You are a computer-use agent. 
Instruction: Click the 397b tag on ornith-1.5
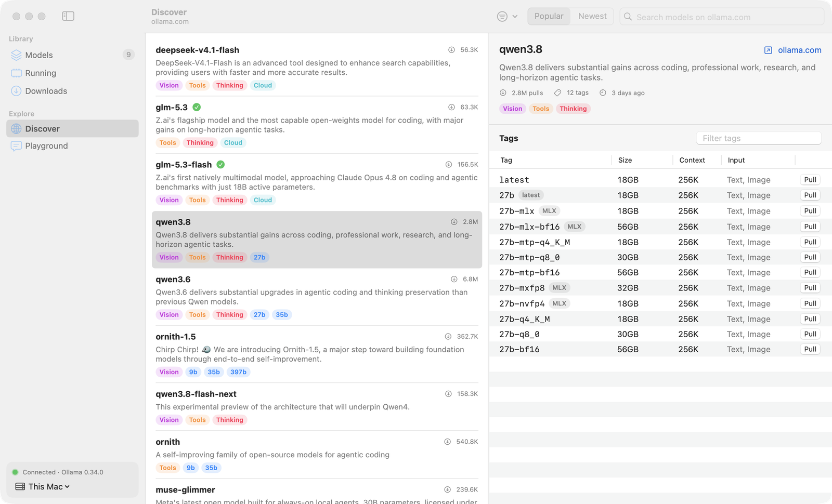point(238,372)
